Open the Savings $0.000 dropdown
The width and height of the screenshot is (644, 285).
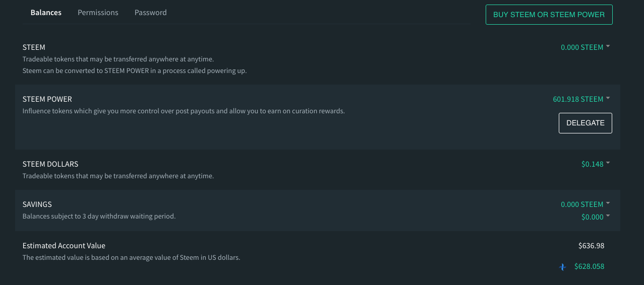[595, 217]
